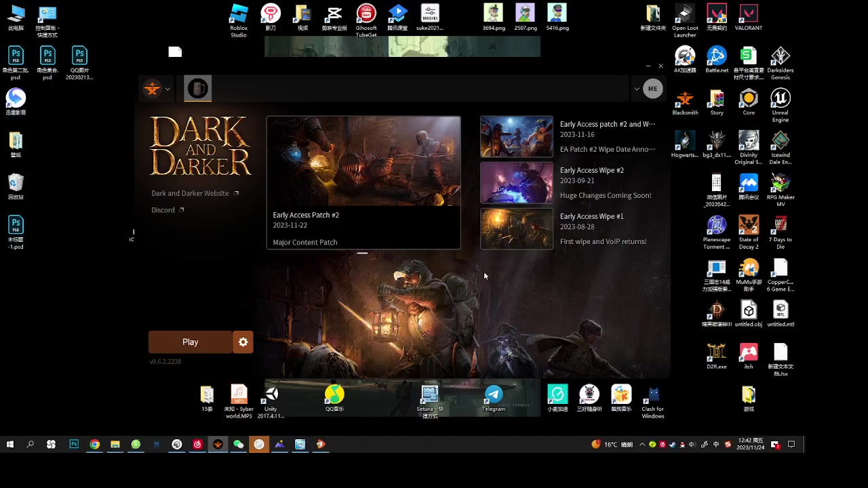The image size is (868, 488).
Task: Click the ME profile avatar button
Action: click(652, 89)
